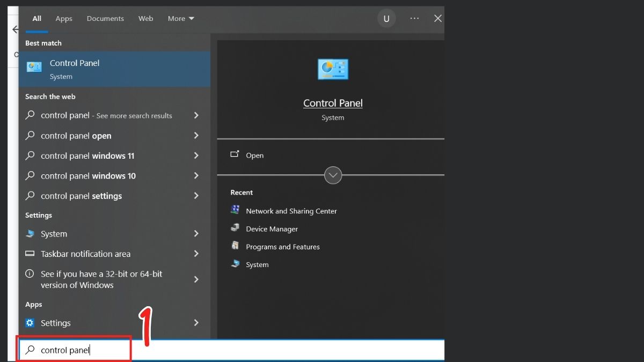This screenshot has width=644, height=362.
Task: Switch to the Documents tab
Action: coord(105,18)
